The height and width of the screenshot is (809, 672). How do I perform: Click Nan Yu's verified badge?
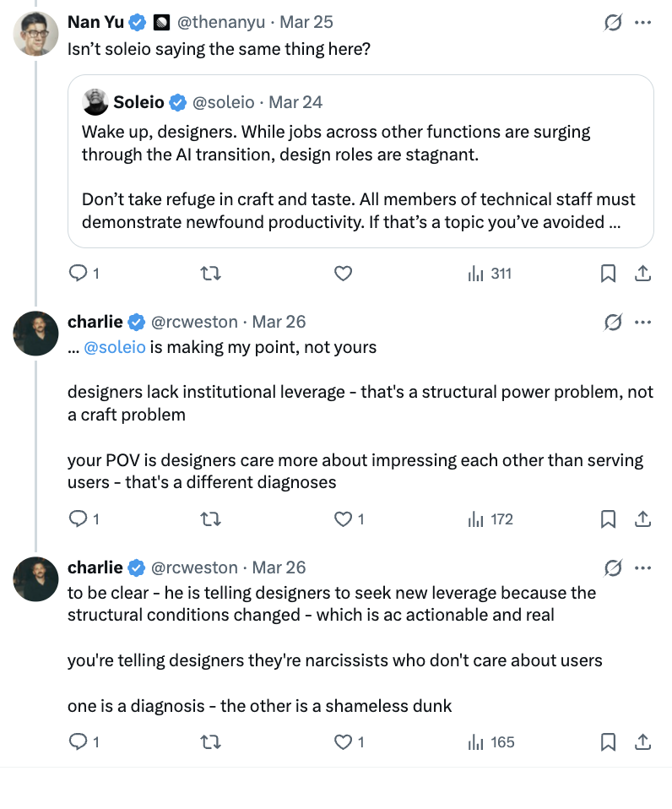[x=136, y=23]
